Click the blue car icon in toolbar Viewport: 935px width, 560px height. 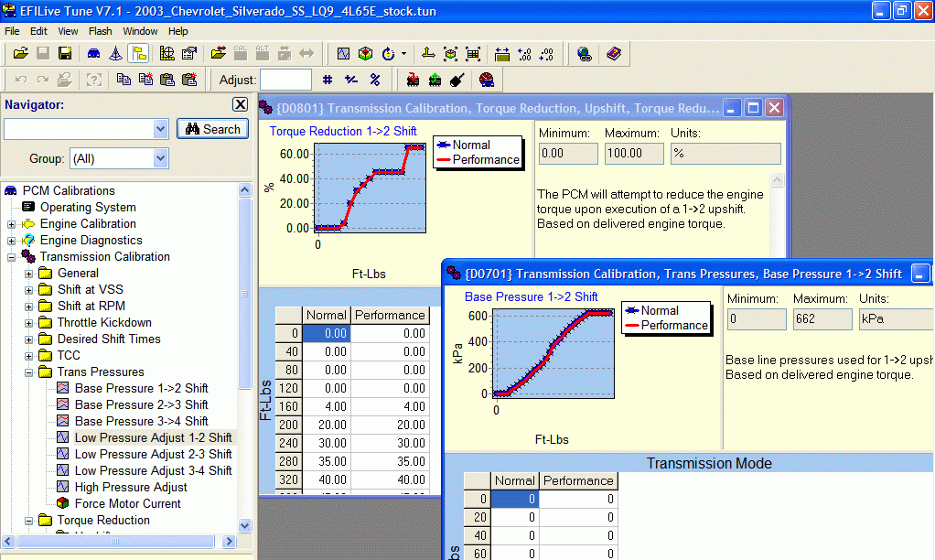click(93, 54)
